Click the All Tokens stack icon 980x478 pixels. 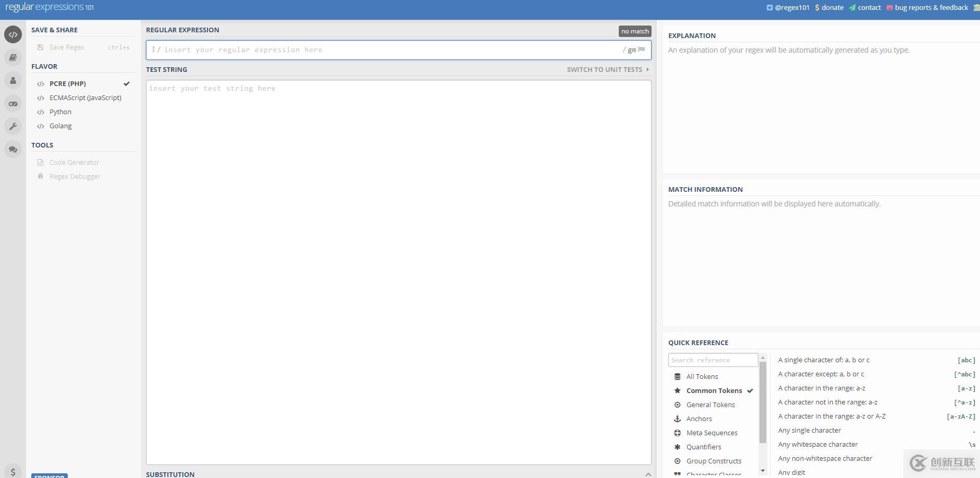tap(677, 376)
